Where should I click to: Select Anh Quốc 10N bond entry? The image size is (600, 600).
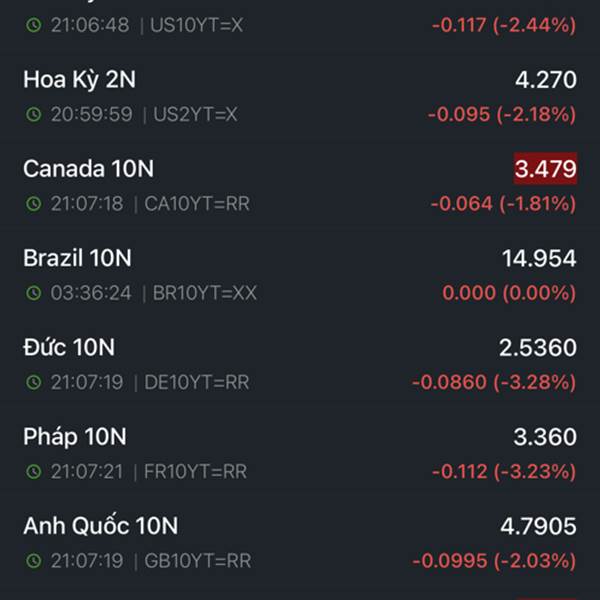pyautogui.click(x=300, y=543)
